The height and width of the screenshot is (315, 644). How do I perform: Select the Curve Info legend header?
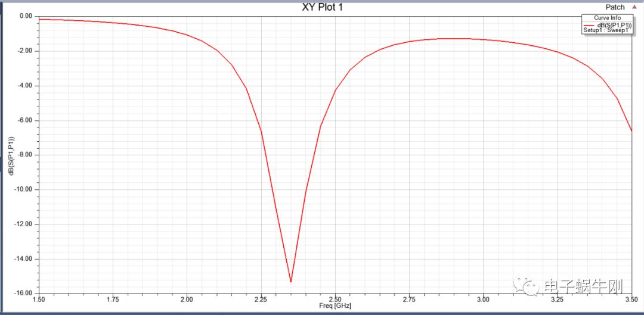pos(607,18)
